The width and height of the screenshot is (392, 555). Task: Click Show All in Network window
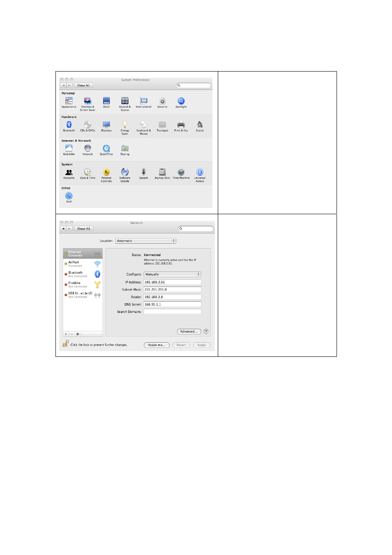click(x=84, y=229)
